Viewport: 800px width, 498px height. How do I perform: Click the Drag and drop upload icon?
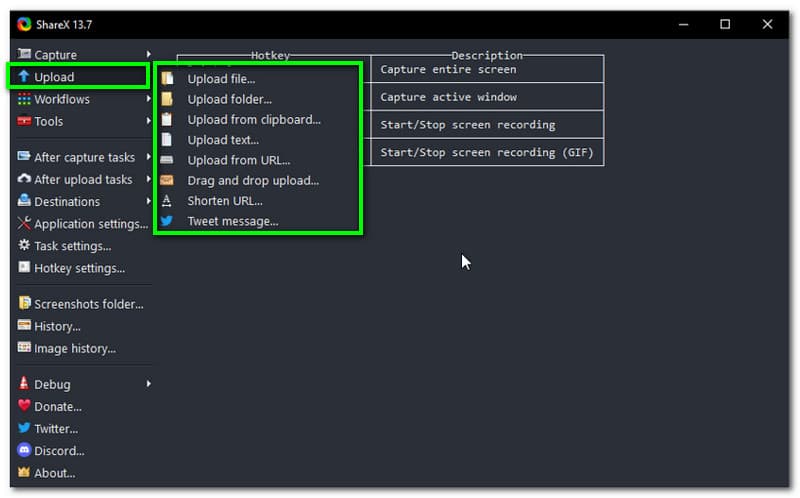[166, 180]
